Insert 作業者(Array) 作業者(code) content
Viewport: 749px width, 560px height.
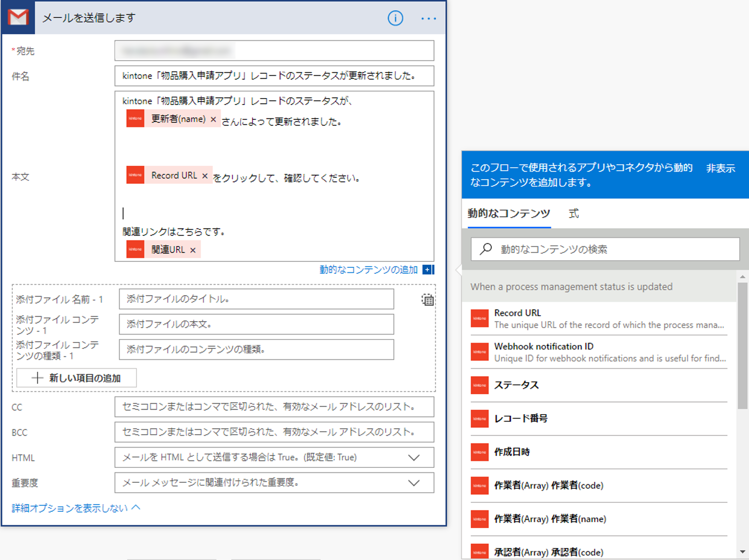coord(599,485)
